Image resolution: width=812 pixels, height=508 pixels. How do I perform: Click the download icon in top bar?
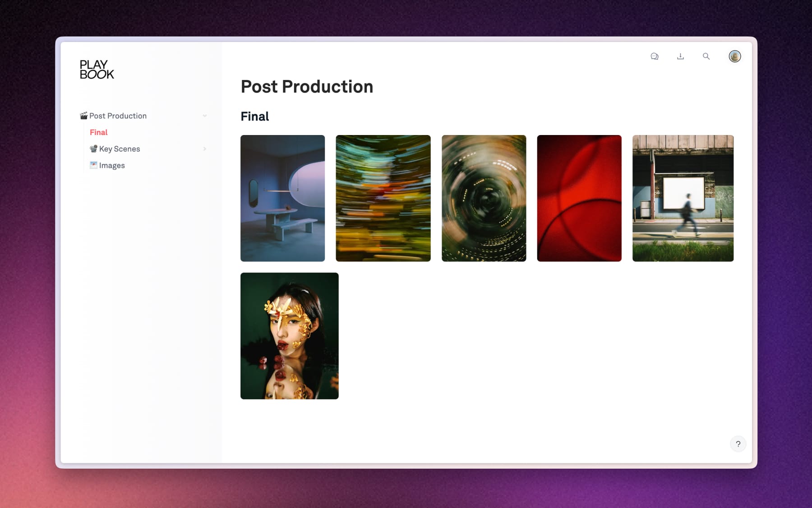(680, 56)
